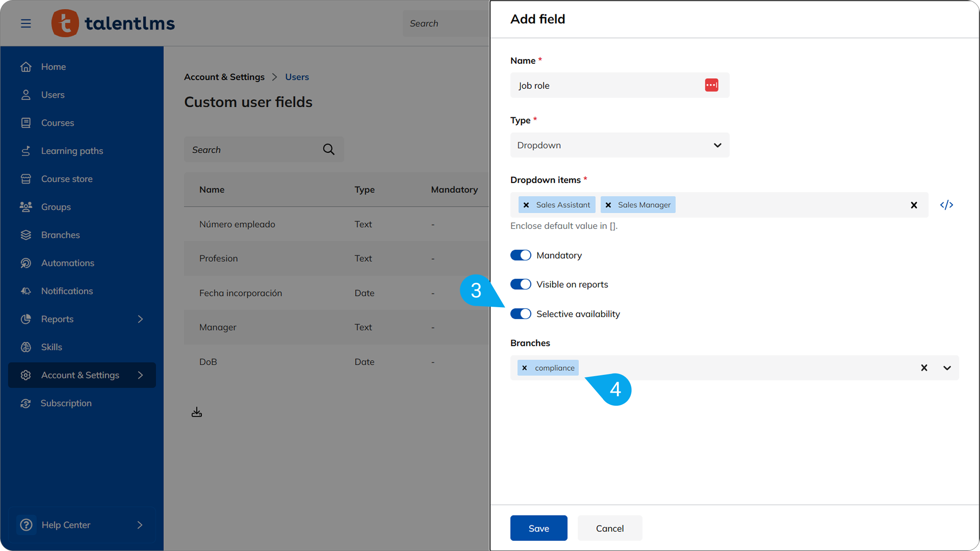Cancel adding the field
Screen dimensions: 980x551
[610, 528]
